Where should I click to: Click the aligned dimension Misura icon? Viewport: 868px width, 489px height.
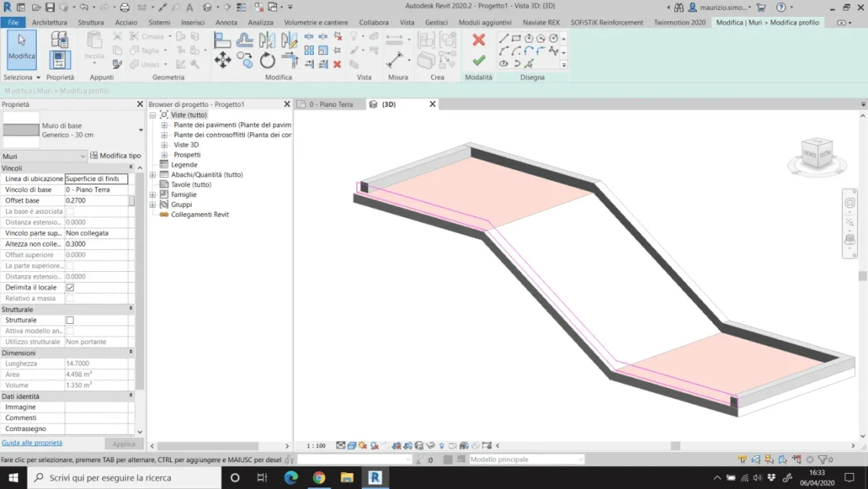click(x=395, y=60)
